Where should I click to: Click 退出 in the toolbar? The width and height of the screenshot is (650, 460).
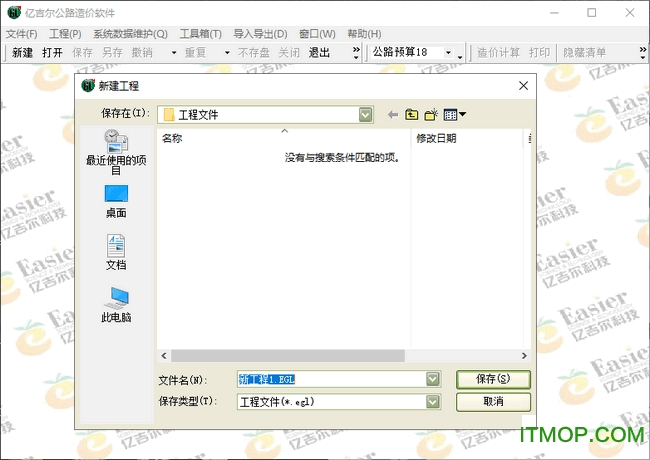click(x=319, y=53)
